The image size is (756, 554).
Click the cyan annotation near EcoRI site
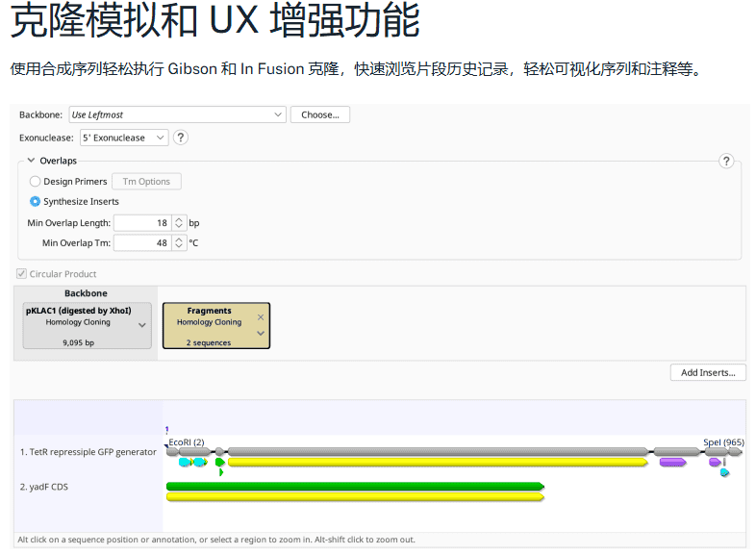point(186,462)
